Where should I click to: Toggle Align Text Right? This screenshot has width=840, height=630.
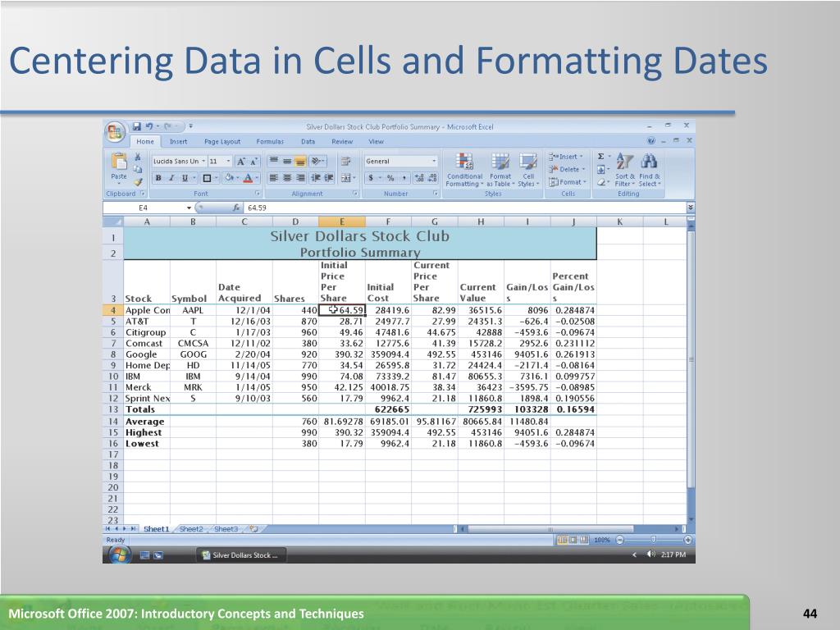pyautogui.click(x=300, y=178)
